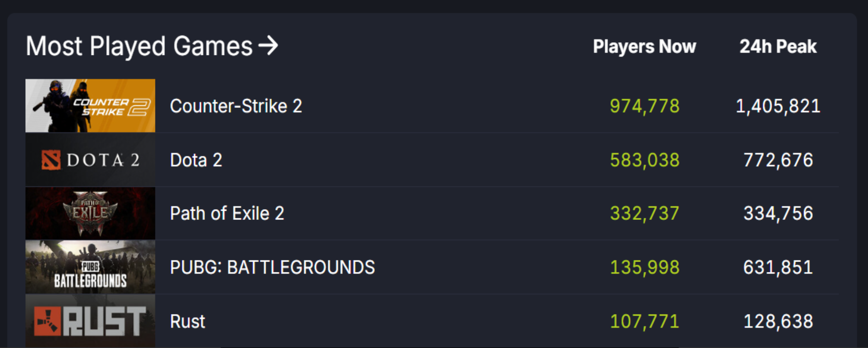Click Dota 2 current players count 583,038

coord(644,160)
